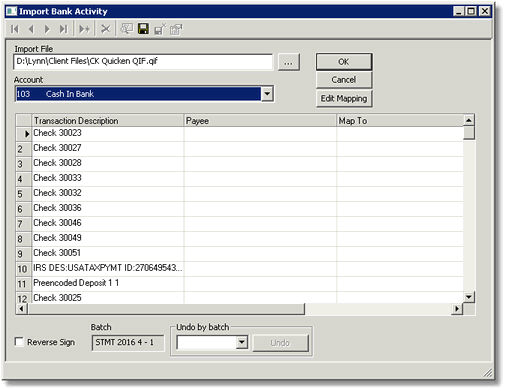This screenshot has width=506, height=391.
Task: Go to first record toolbar icon
Action: point(15,29)
